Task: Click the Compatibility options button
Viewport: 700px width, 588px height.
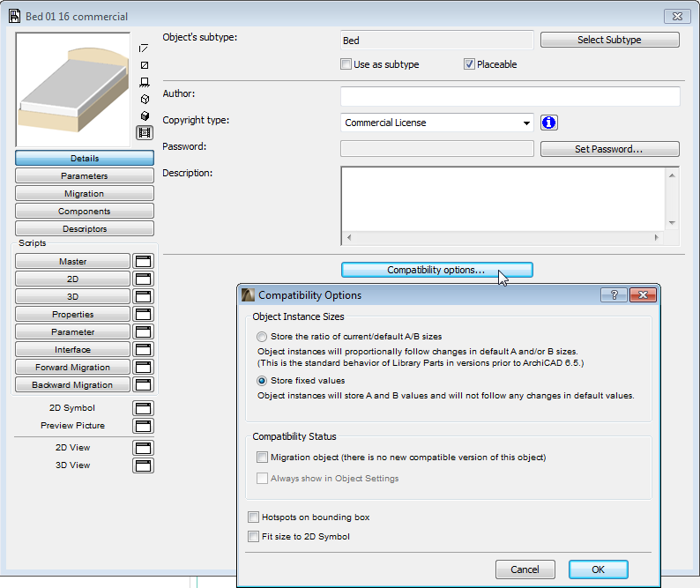Action: tap(437, 270)
